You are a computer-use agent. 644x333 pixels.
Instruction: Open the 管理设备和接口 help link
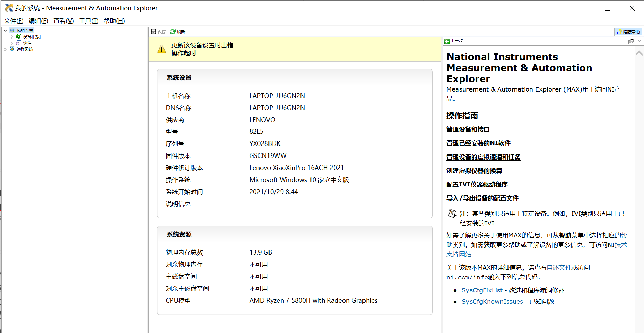(468, 130)
